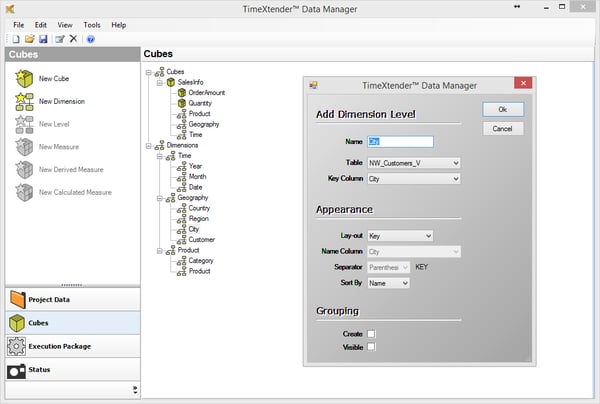Open the View menu

[x=65, y=25]
